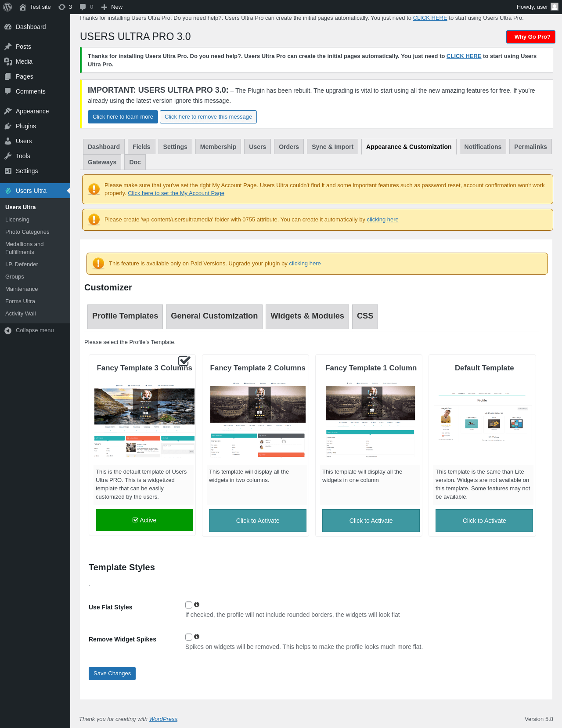562x728 pixels.
Task: Click the Why Go Pro? button
Action: pyautogui.click(x=531, y=37)
